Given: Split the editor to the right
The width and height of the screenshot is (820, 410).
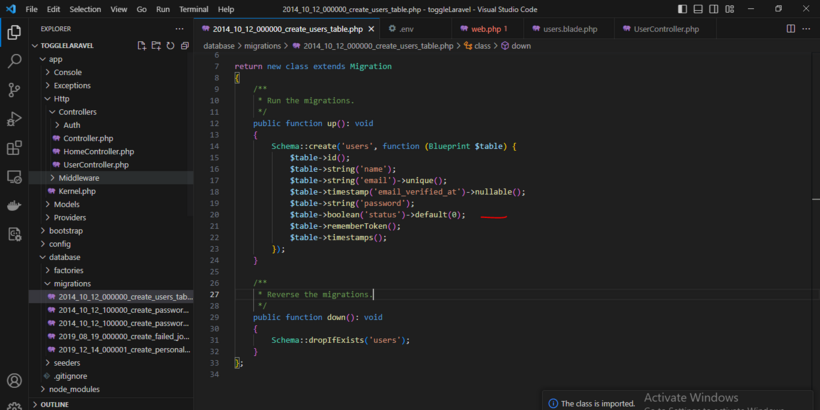Looking at the screenshot, I should click(x=791, y=29).
